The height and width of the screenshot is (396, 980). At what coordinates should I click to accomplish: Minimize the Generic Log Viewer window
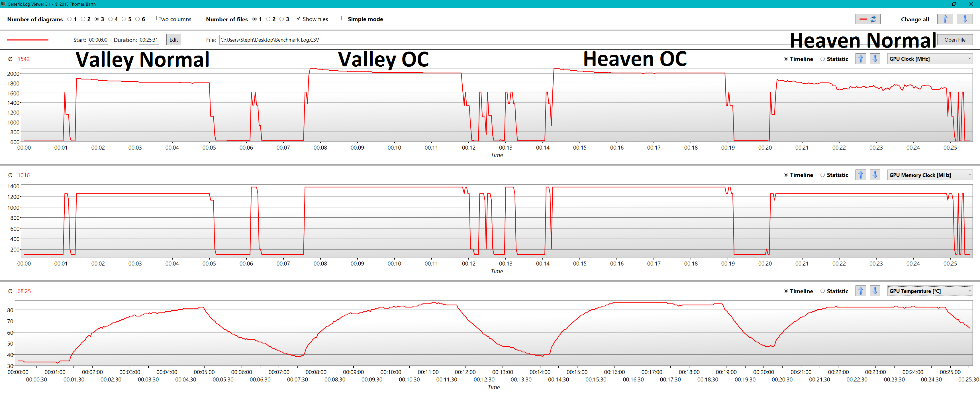(937, 4)
